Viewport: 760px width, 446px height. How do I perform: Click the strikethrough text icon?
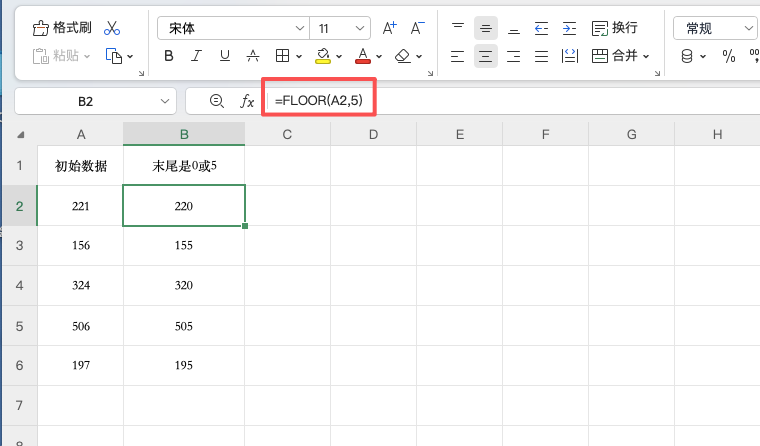coord(253,56)
